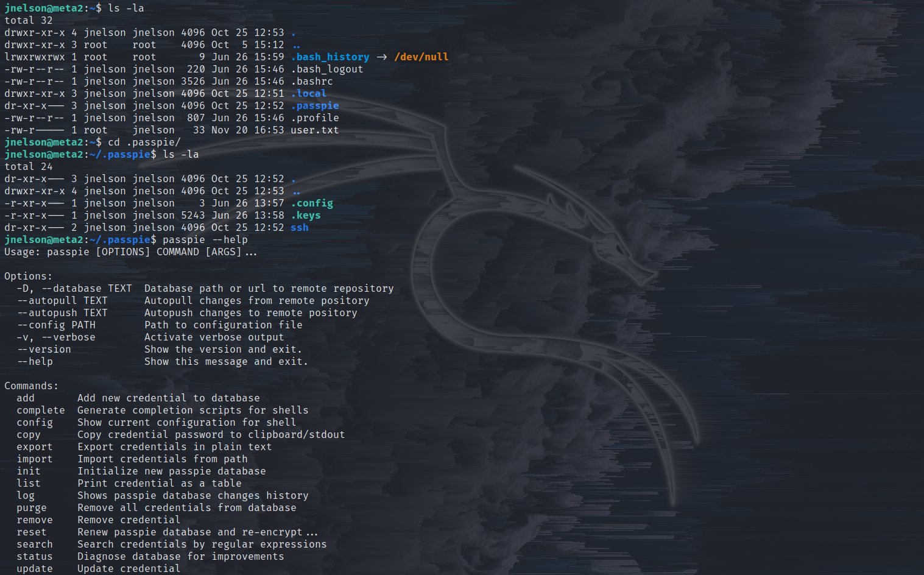The image size is (924, 575).
Task: Click the .local directory name
Action: point(309,94)
